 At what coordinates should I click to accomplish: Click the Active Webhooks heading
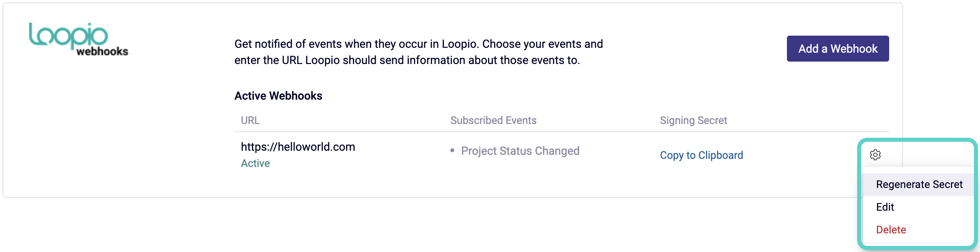(x=278, y=96)
